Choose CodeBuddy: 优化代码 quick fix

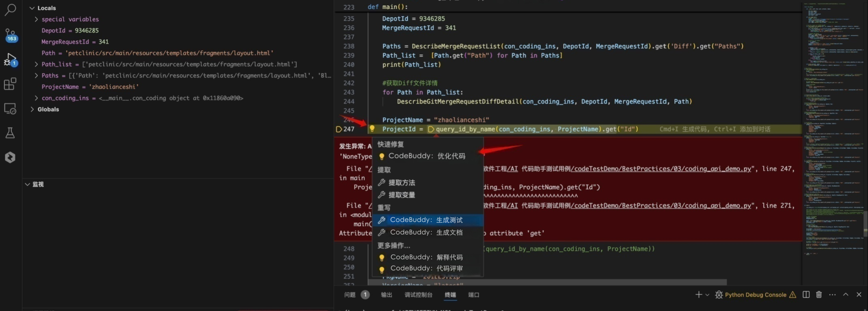click(426, 156)
